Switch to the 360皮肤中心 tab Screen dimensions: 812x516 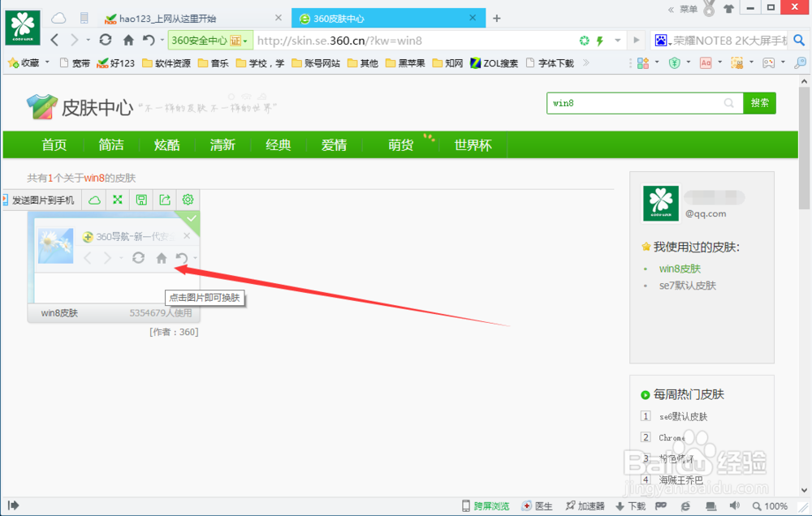coord(388,19)
